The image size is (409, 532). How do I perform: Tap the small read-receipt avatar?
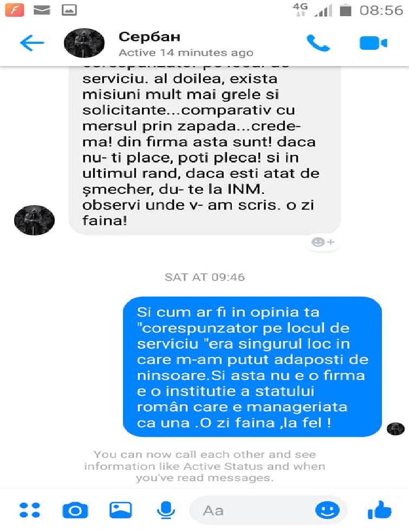coord(396,429)
